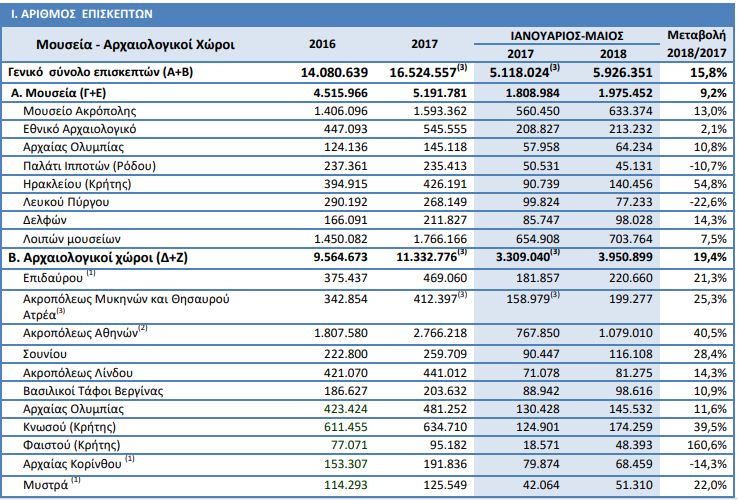Select the 'Σουνίου' row label
The height and width of the screenshot is (500, 738).
pos(45,354)
